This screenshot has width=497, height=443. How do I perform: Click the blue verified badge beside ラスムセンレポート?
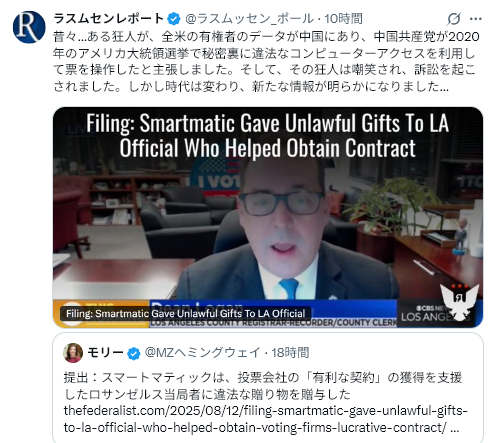(173, 19)
